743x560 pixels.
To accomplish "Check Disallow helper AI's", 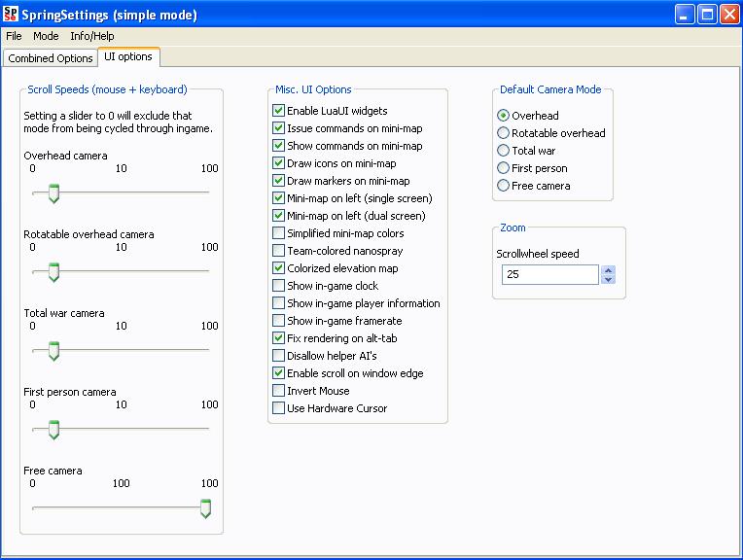I will tap(278, 356).
